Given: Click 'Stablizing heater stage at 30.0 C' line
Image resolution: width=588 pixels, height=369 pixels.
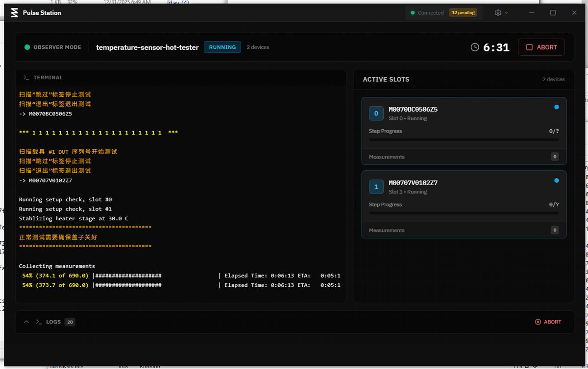Looking at the screenshot, I should coord(73,218).
